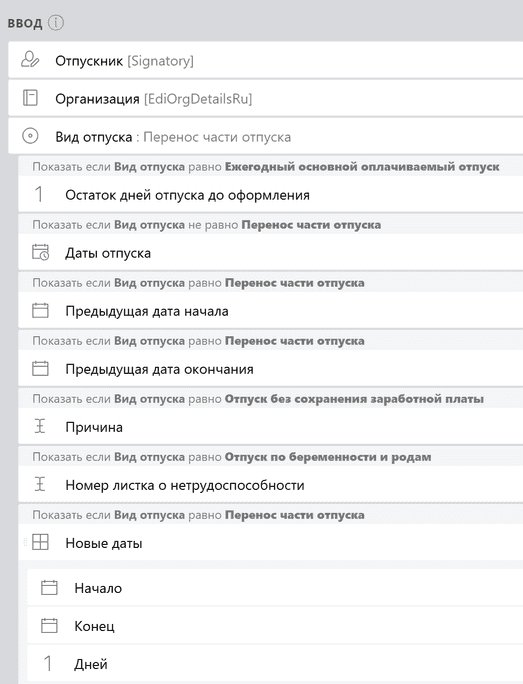
Task: Click the organization icon beside Организация
Action: pyautogui.click(x=30, y=98)
